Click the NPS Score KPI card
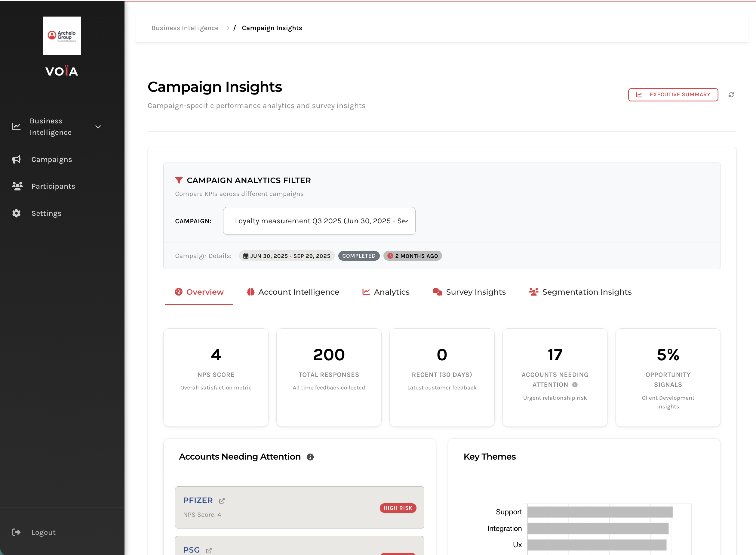Screen dimensions: 756x555 click(x=216, y=377)
